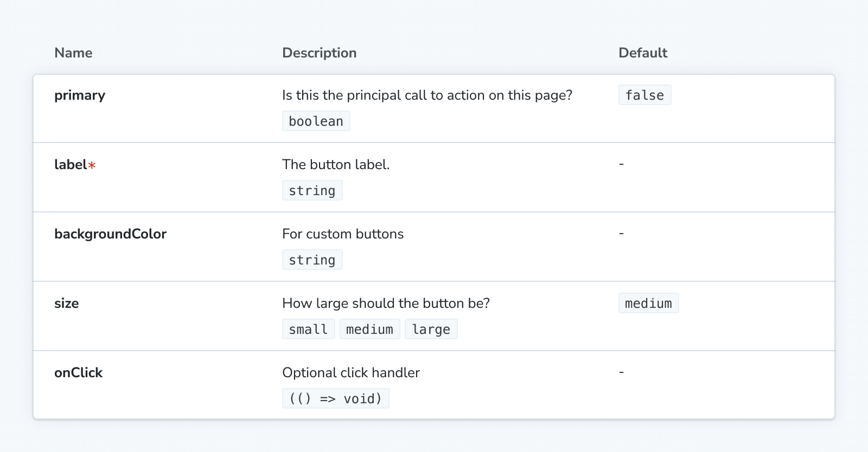This screenshot has width=868, height=452.
Task: Click the false default value tag
Action: [644, 95]
